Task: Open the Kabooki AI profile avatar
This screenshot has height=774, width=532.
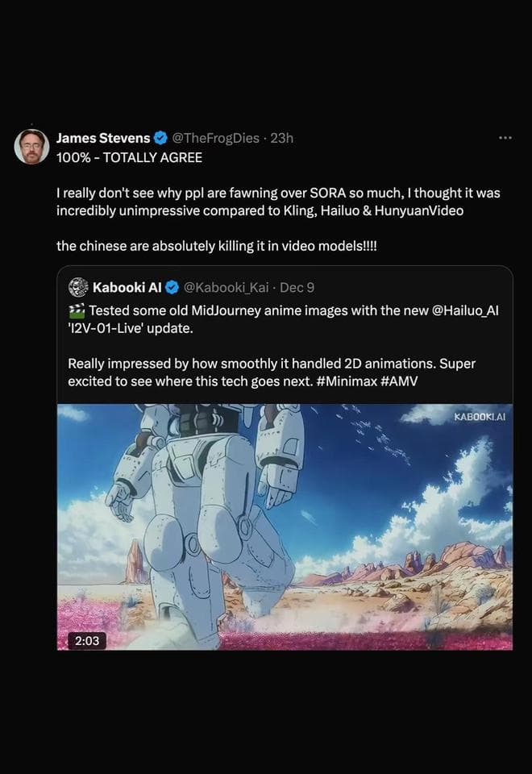Action: pos(79,287)
